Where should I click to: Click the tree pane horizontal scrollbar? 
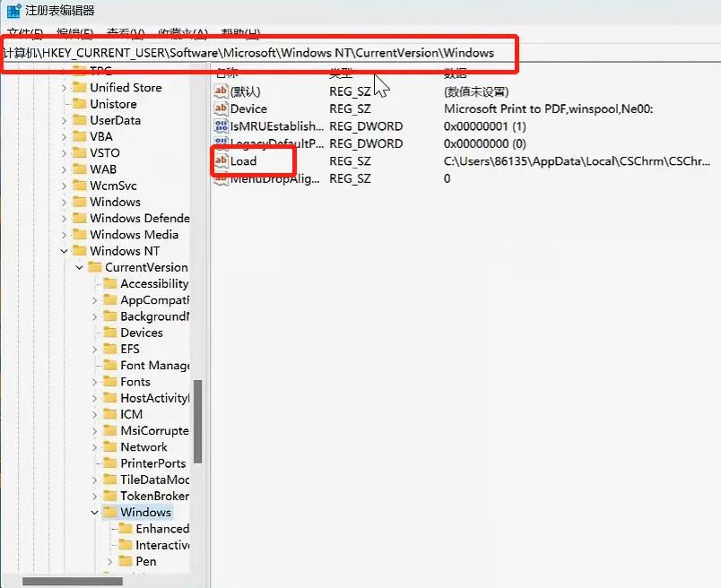72,581
